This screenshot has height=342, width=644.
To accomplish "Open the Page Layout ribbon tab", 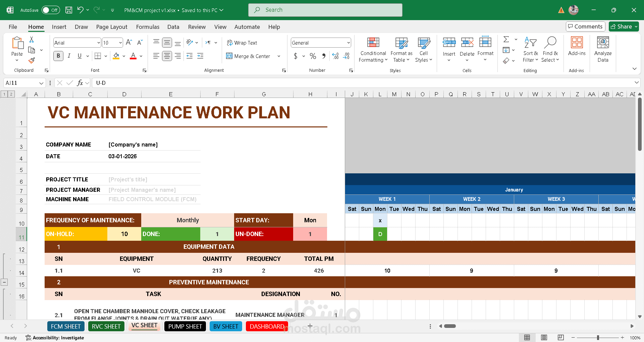I will click(x=111, y=27).
